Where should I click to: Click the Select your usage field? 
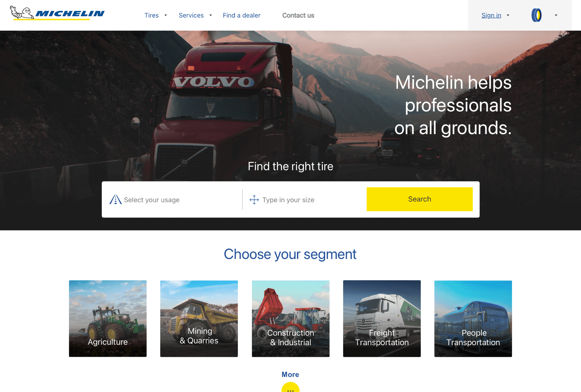pos(172,200)
